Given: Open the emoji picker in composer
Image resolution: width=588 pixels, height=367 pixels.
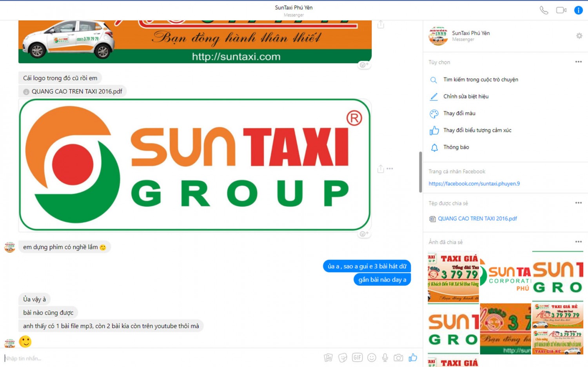Looking at the screenshot, I should 372,358.
